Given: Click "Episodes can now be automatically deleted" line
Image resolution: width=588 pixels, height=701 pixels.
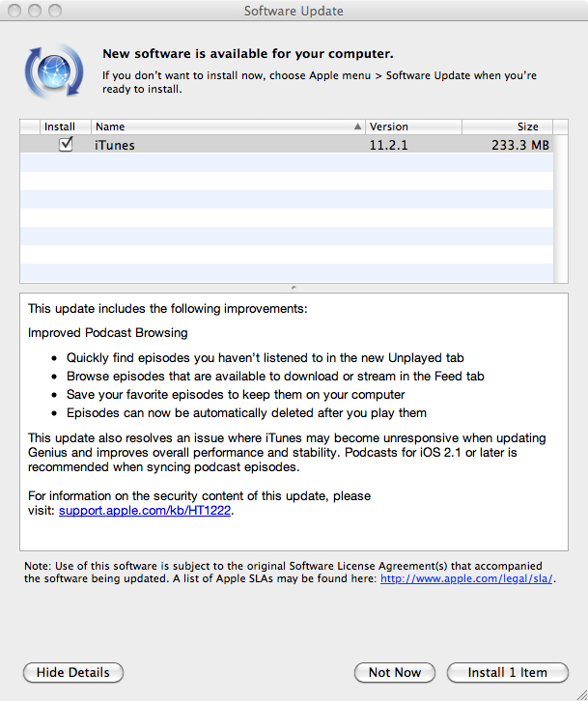Looking at the screenshot, I should pos(246,413).
